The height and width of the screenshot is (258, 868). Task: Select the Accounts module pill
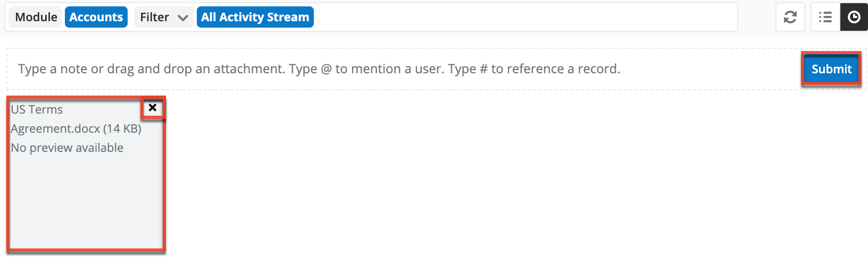click(96, 17)
